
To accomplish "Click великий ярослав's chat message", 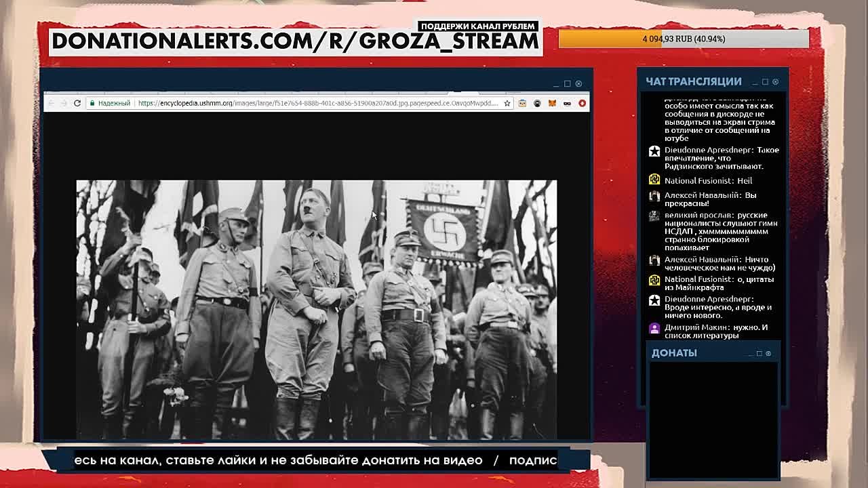I will [720, 231].
